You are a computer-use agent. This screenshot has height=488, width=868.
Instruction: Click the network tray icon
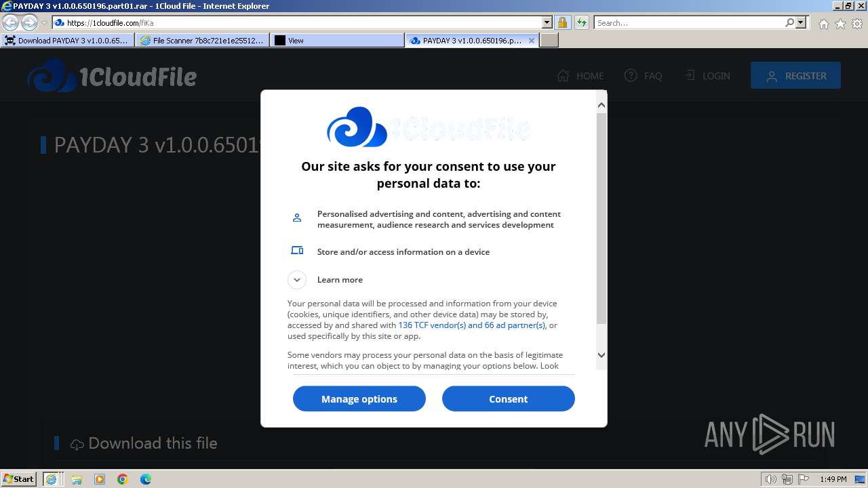click(788, 479)
